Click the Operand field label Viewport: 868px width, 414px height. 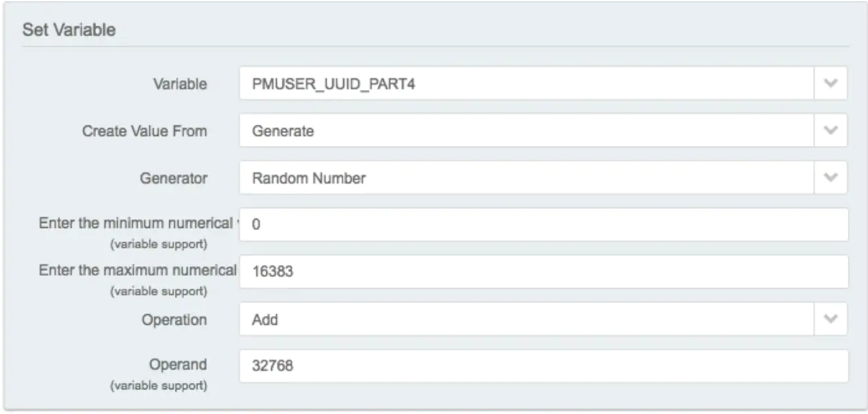pos(179,365)
